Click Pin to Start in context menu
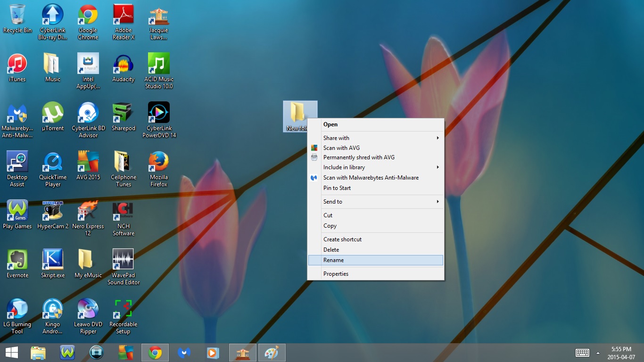This screenshot has width=644, height=362. pyautogui.click(x=375, y=188)
